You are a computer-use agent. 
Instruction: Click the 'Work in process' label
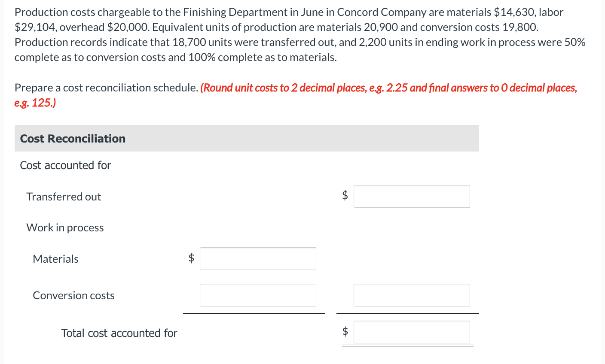click(x=65, y=227)
